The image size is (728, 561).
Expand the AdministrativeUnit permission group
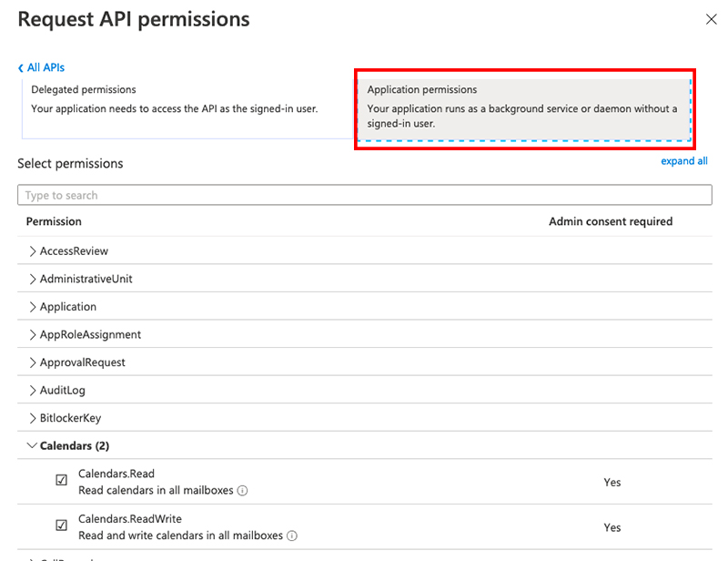(365, 279)
